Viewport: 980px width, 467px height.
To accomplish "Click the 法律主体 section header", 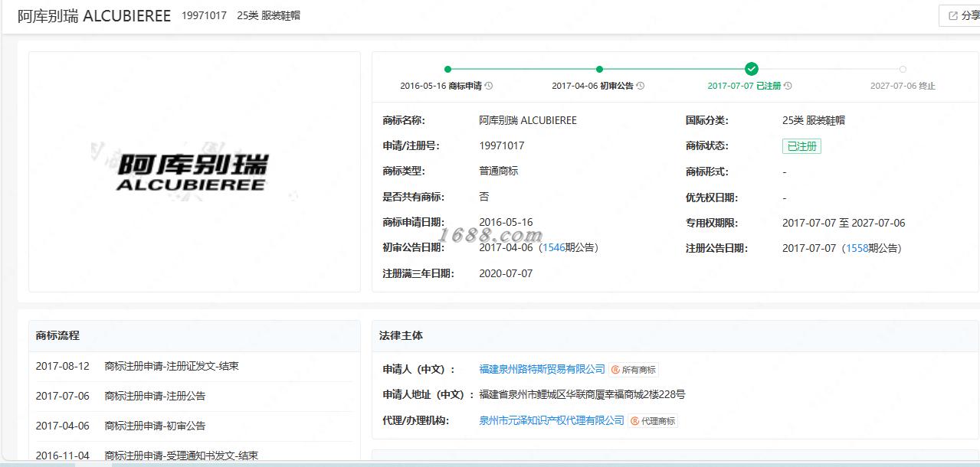I will click(x=401, y=335).
